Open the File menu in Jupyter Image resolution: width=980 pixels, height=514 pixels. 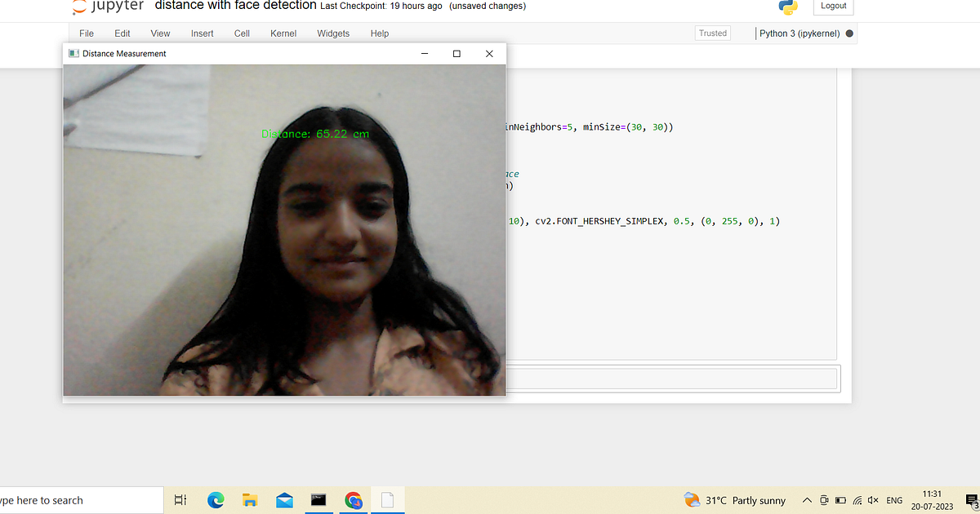[x=86, y=33]
